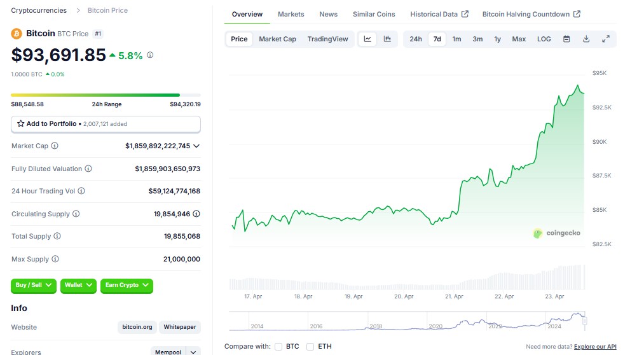Switch to Overview tab
Screen dimensions: 644x355
[247, 15]
